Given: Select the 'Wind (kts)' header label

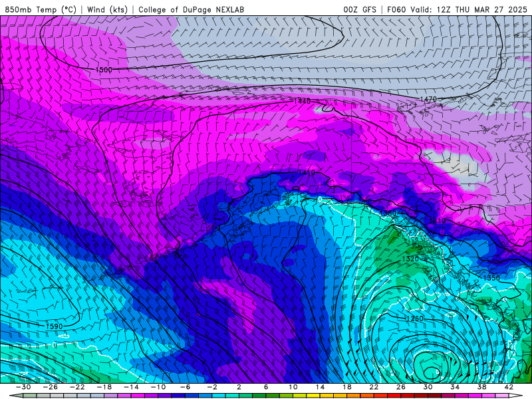Looking at the screenshot, I should [107, 9].
